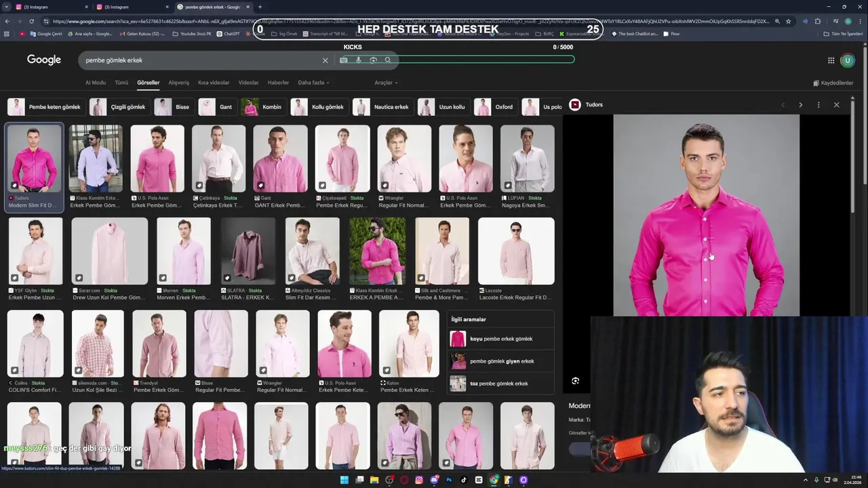The height and width of the screenshot is (488, 868).
Task: Open a new browser tab
Action: coord(260,7)
